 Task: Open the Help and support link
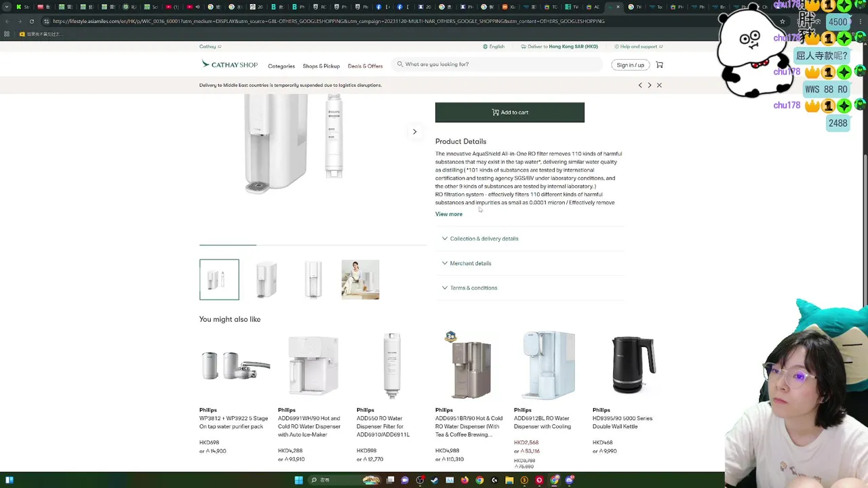(x=638, y=47)
